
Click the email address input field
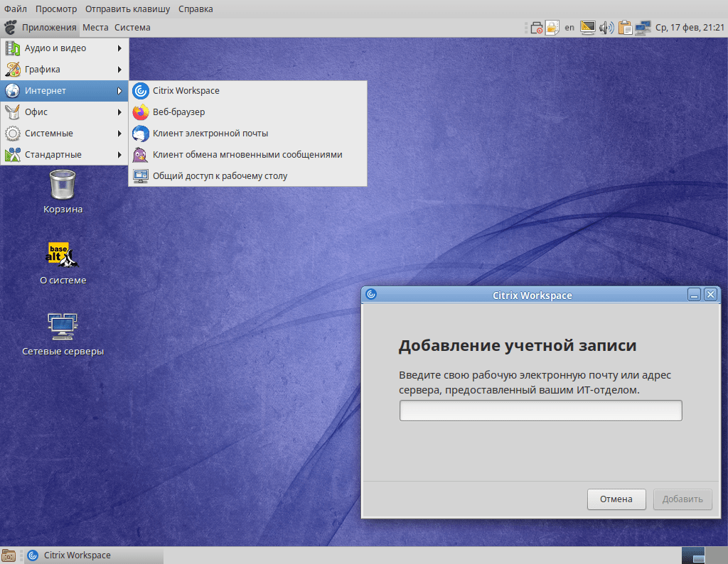coord(540,410)
